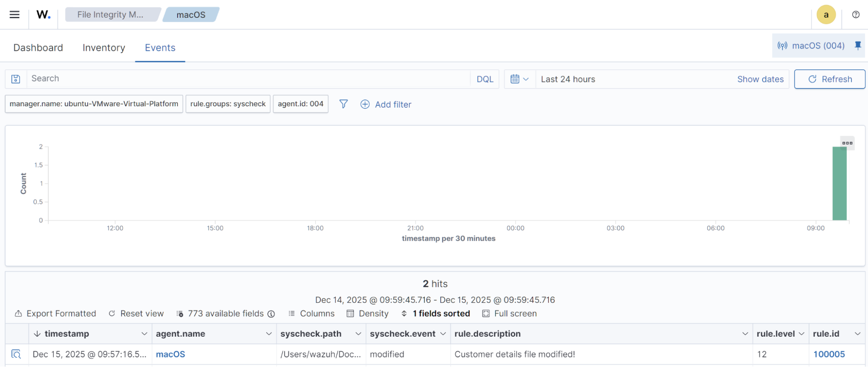Click the Wazuh logo icon

click(x=43, y=15)
